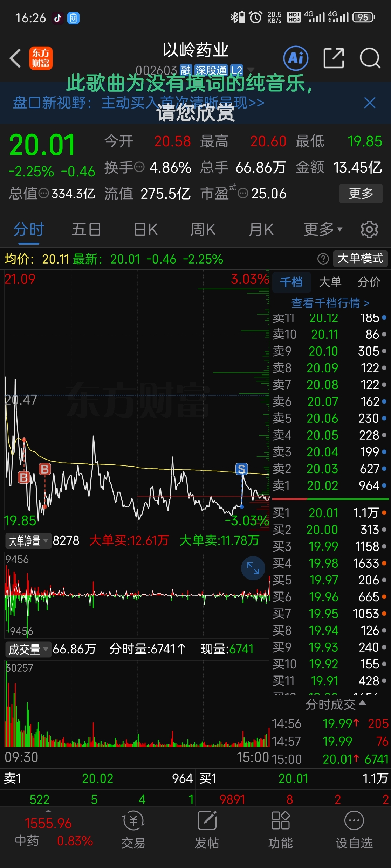Tap 大单卖:11.78万 value
391x868 pixels.
[219, 540]
